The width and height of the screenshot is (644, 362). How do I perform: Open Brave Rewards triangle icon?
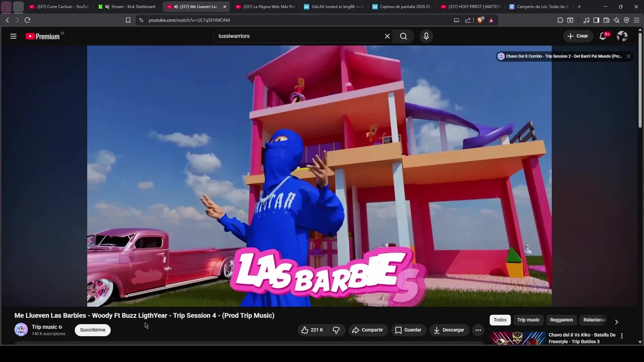point(491,20)
